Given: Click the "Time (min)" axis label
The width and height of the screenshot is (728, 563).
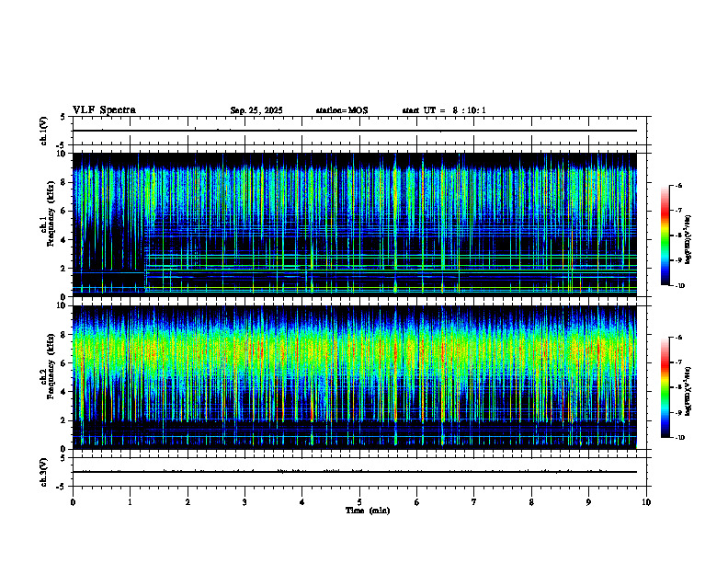Looking at the screenshot, I should [368, 511].
